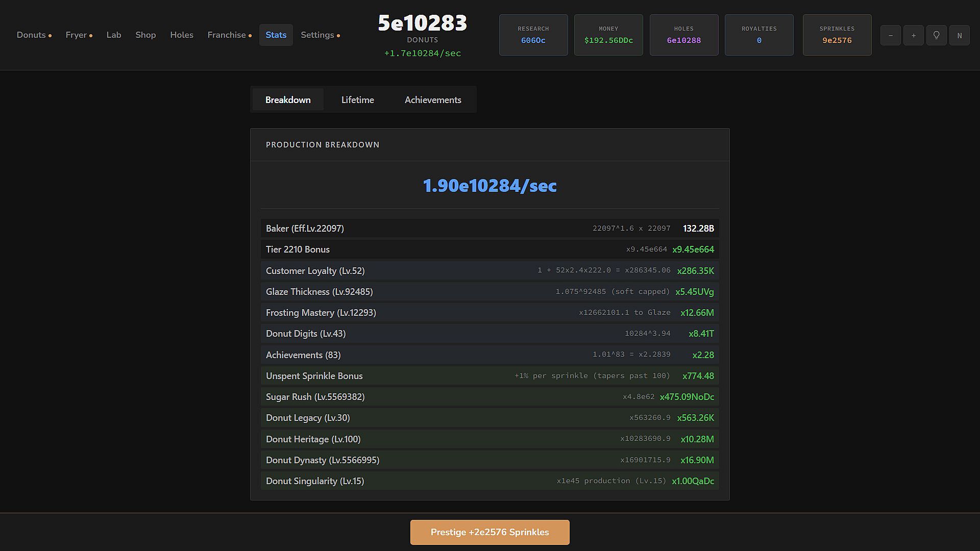Click the +1.7e10284/sec rate text
Viewport: 980px width, 551px height.
[x=423, y=53]
